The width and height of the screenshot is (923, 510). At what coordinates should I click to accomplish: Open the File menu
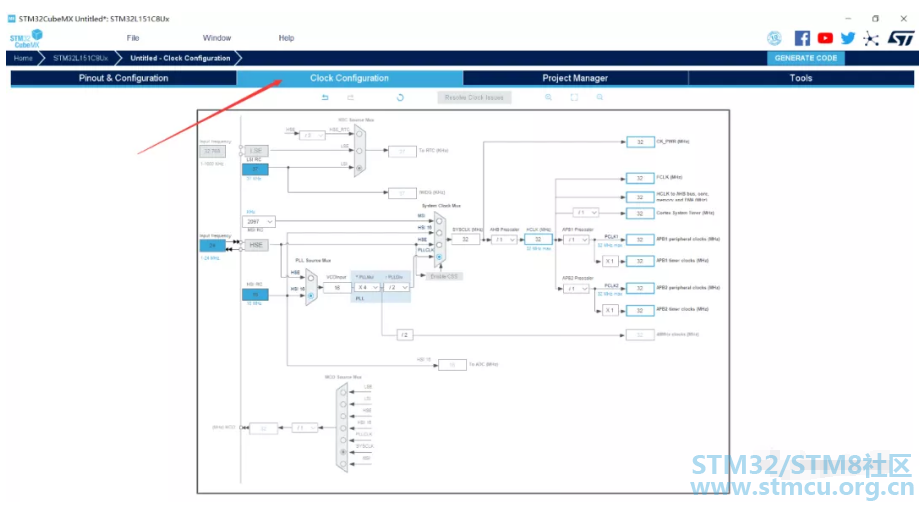pos(133,38)
